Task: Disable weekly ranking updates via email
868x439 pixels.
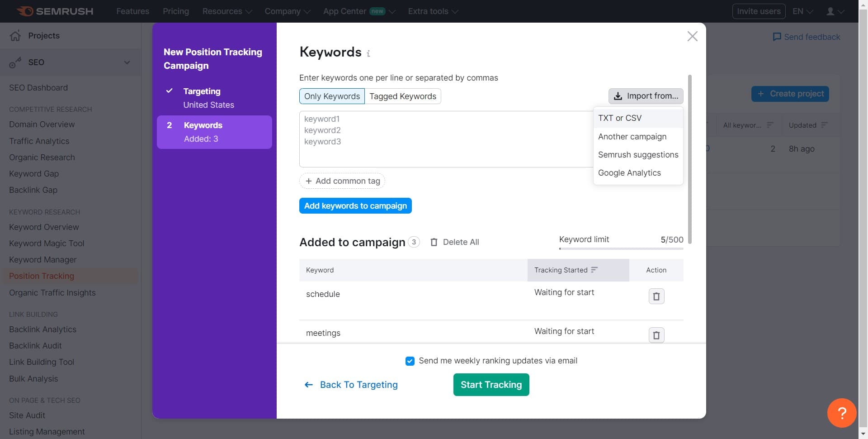Action: point(410,361)
